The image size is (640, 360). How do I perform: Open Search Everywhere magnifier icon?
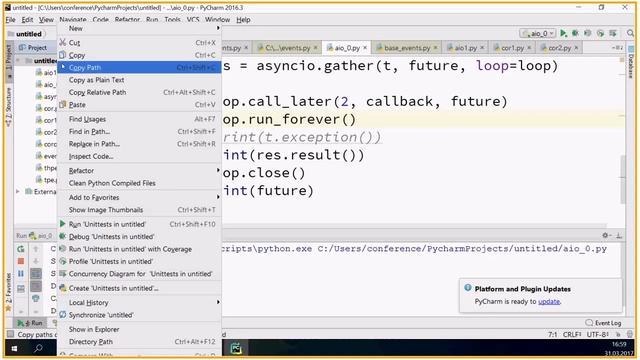(x=631, y=33)
